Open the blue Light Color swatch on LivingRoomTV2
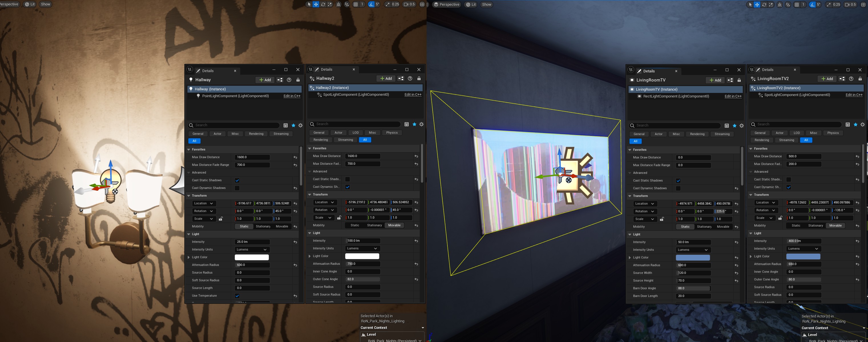868x342 pixels. (x=803, y=256)
